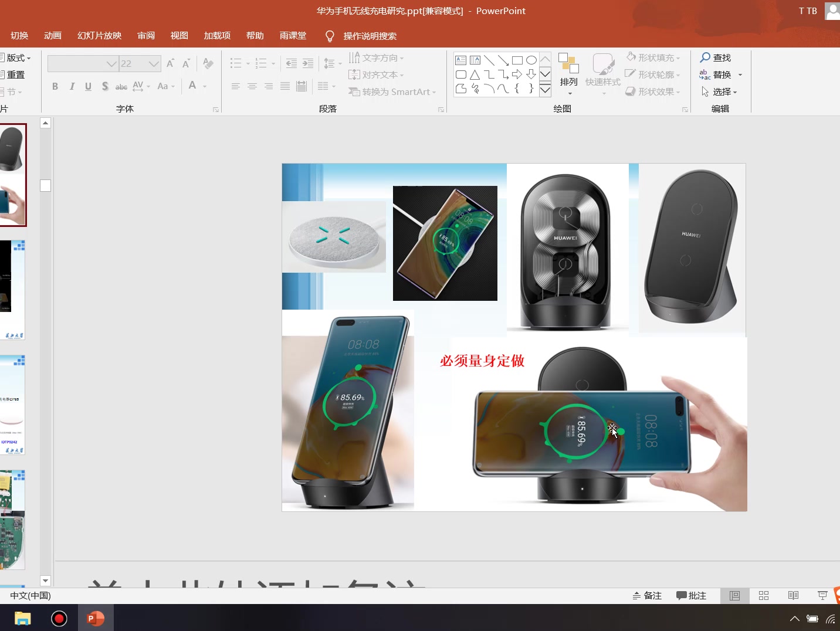Open the 文字方向 text direction dropdown
Image resolution: width=840 pixels, height=631 pixels.
pyautogui.click(x=377, y=57)
